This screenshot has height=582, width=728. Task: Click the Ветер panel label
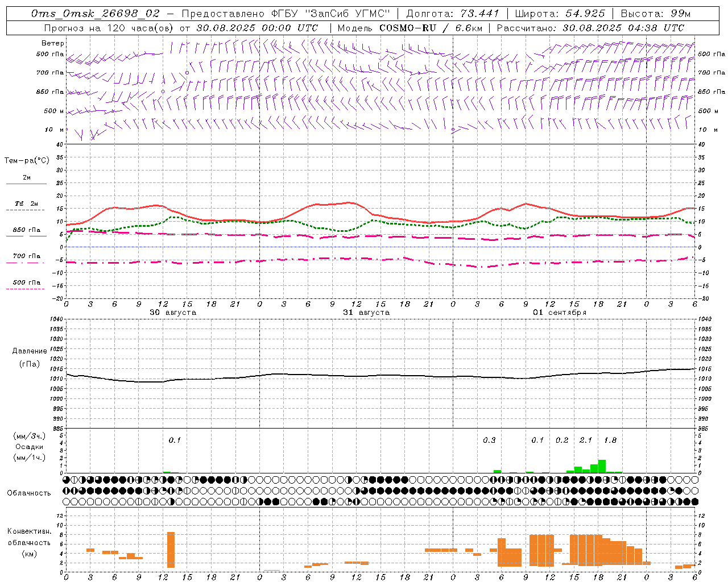click(x=53, y=43)
